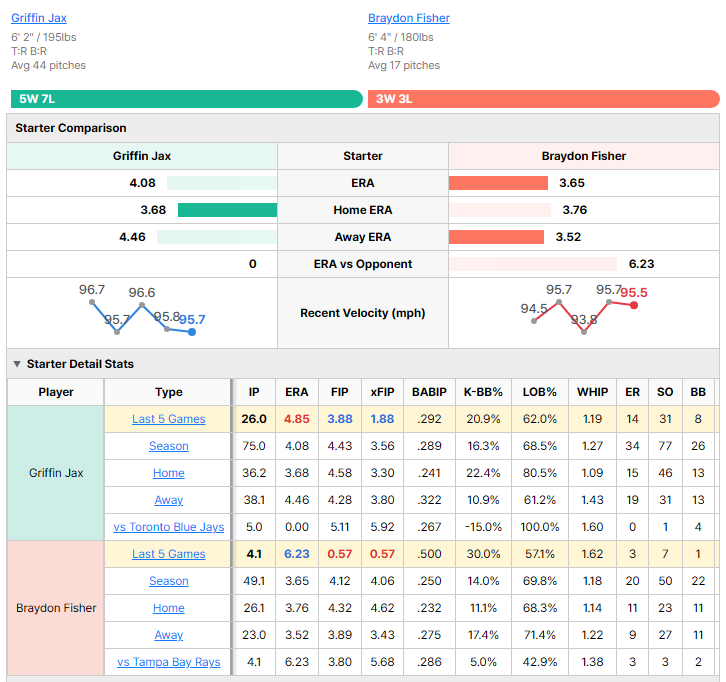Click Braydon Fisher ERA red bar
The width and height of the screenshot is (726, 682).
tap(498, 183)
